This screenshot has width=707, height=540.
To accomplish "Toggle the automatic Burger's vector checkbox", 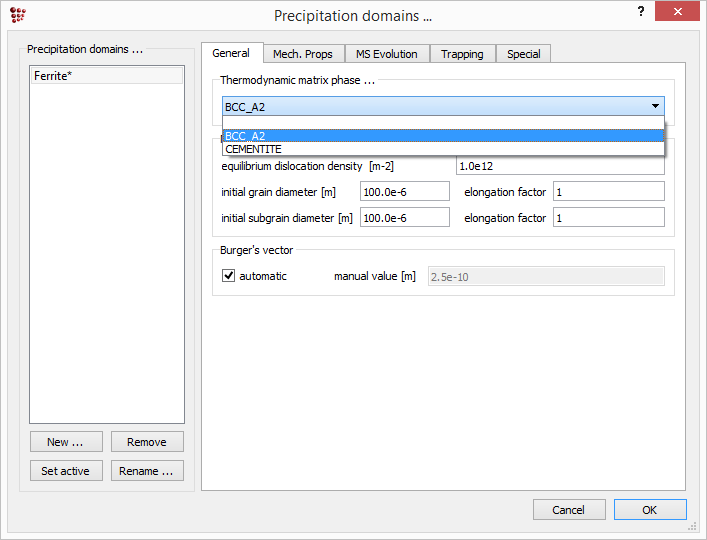I will (228, 276).
